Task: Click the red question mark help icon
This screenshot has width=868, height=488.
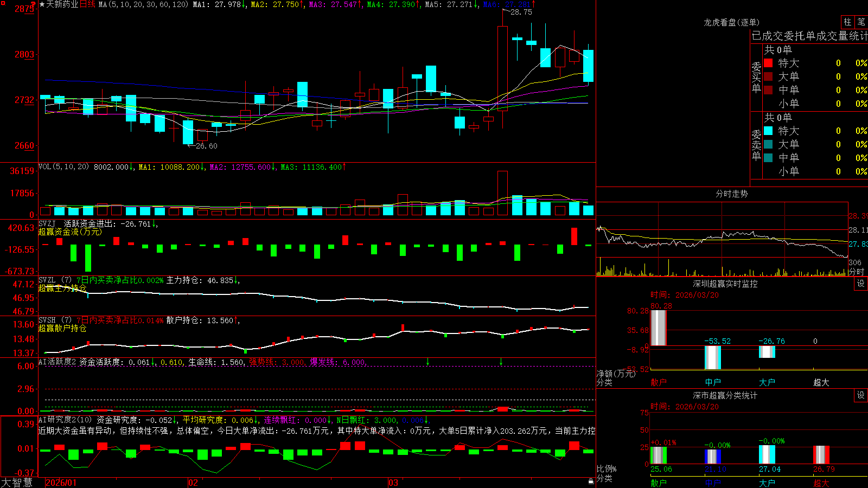Action: [x=34, y=4]
